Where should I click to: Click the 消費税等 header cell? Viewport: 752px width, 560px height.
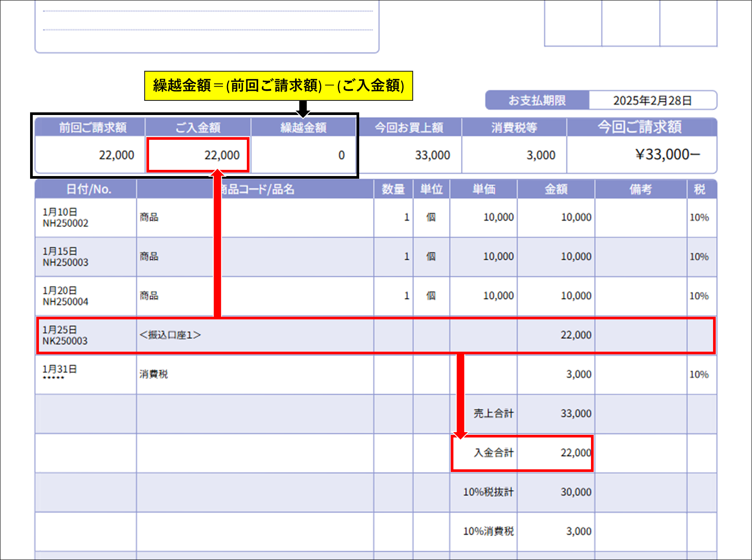click(514, 128)
